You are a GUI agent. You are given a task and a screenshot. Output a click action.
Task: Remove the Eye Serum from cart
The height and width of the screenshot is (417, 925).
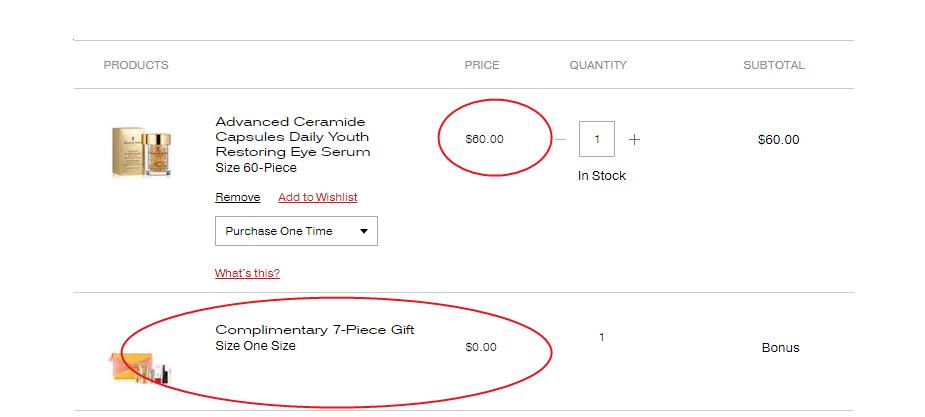237,198
